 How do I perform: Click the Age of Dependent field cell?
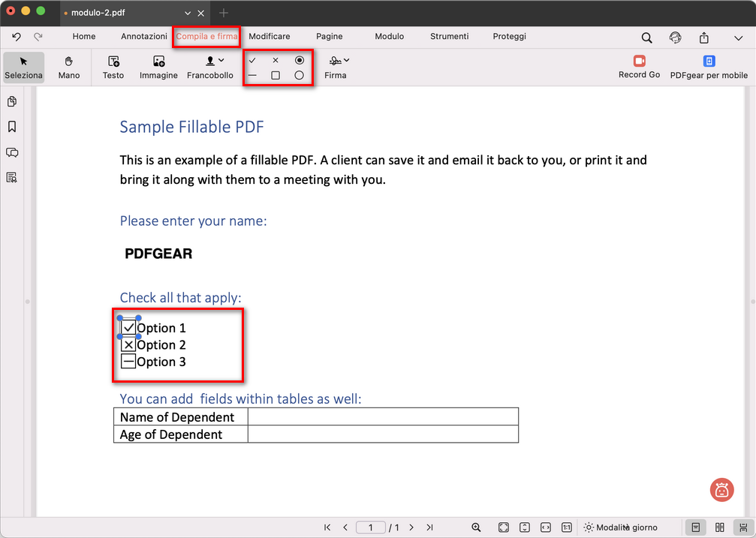(x=384, y=434)
